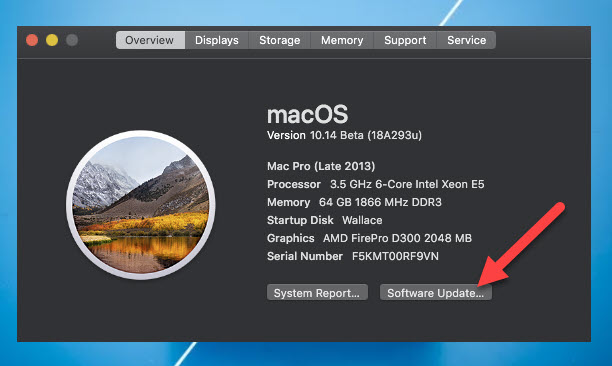Open the Service tab
This screenshot has height=366, width=612.
tap(466, 40)
